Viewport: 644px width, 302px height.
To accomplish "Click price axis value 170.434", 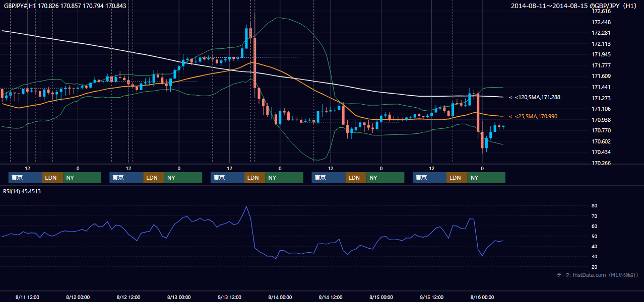I will click(601, 152).
